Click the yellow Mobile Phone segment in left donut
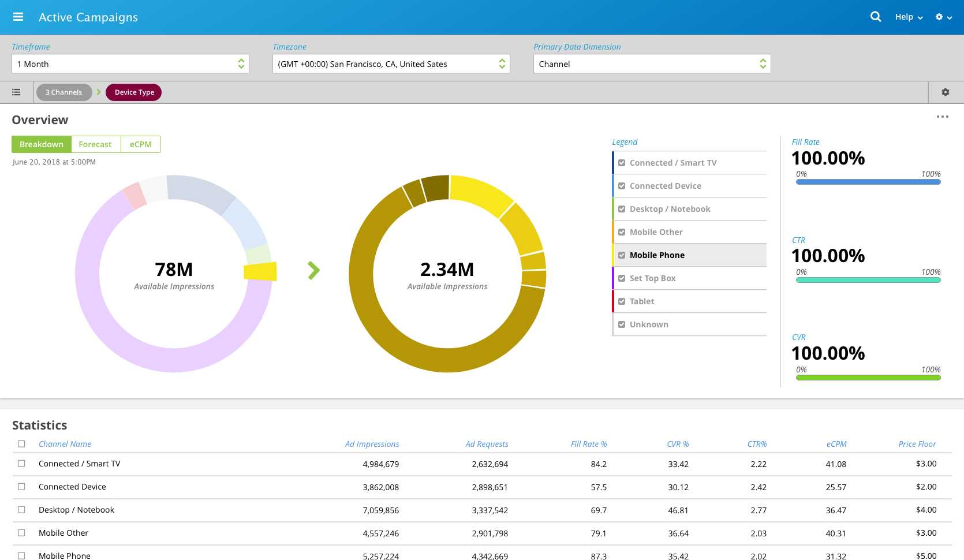 pos(260,271)
